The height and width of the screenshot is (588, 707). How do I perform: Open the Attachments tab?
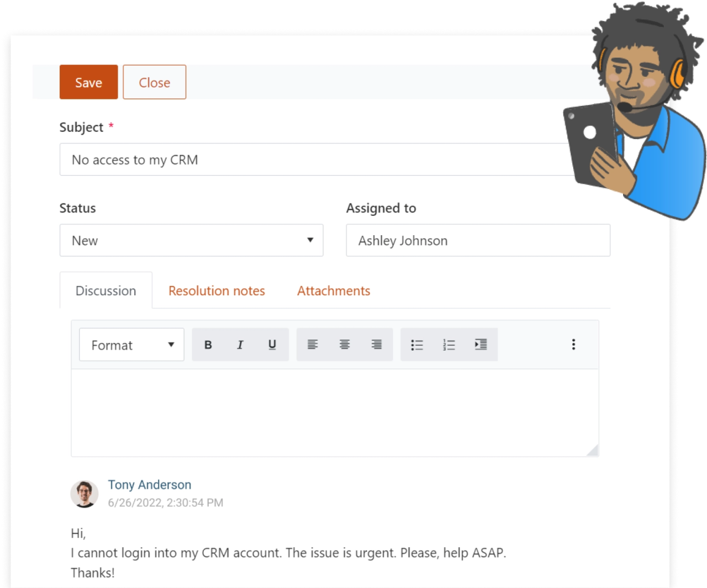point(334,290)
